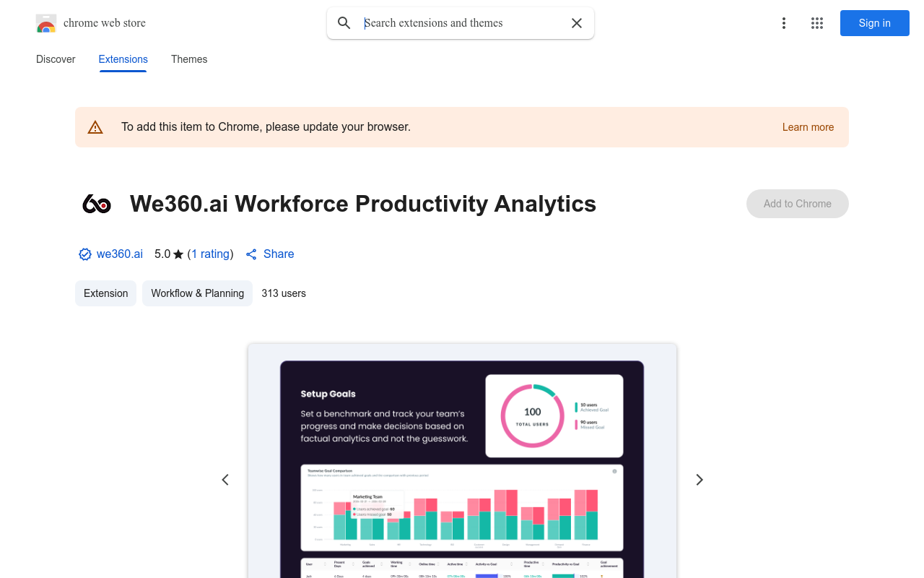Focus the Search extensions and themes field
Screen dimensions: 924x578
[x=461, y=23]
